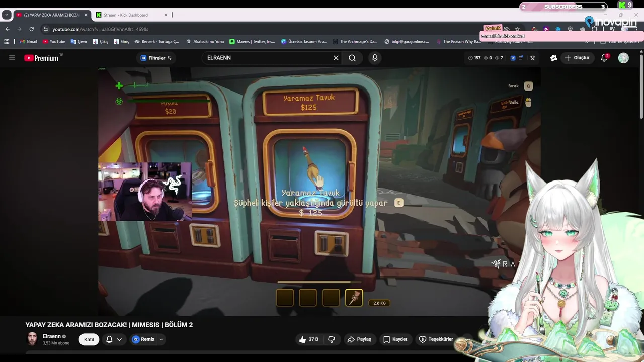The width and height of the screenshot is (644, 362).
Task: Click the youtube.com address bar URL
Action: 100,29
